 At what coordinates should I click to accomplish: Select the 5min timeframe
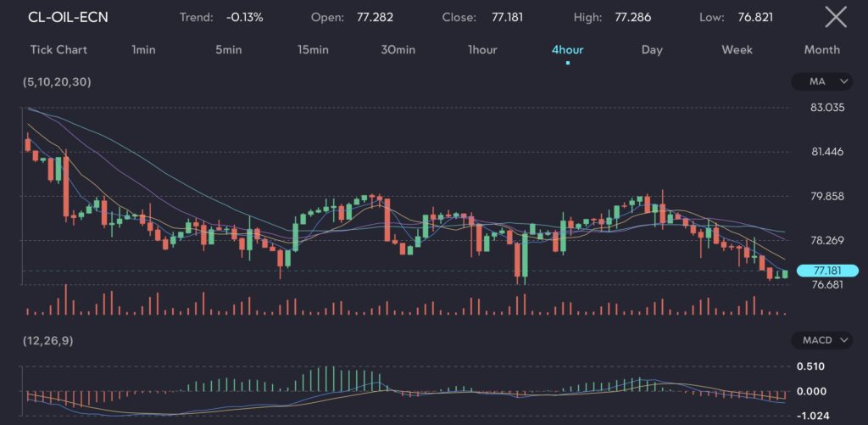click(228, 50)
